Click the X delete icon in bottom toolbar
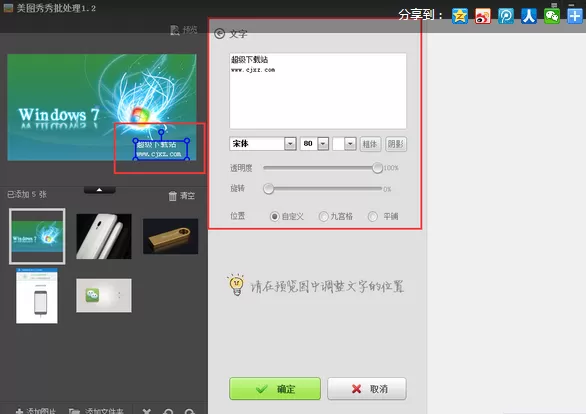 tap(146, 411)
